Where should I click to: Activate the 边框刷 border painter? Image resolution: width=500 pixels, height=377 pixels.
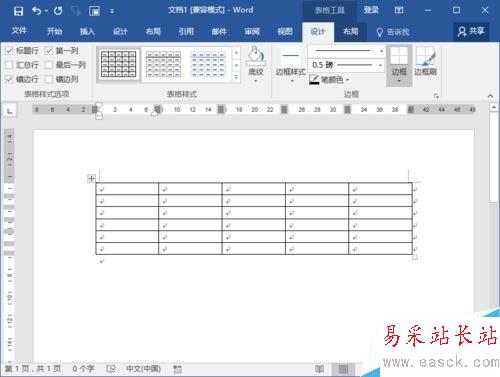[425, 61]
